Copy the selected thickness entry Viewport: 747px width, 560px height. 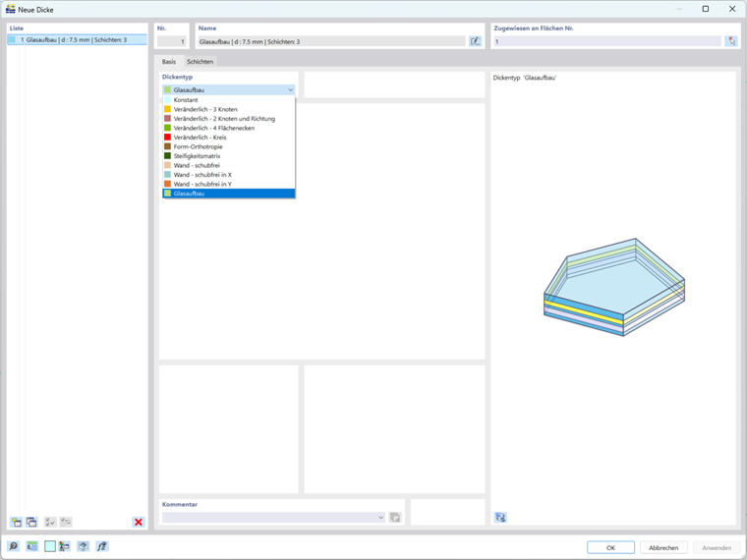(x=31, y=522)
